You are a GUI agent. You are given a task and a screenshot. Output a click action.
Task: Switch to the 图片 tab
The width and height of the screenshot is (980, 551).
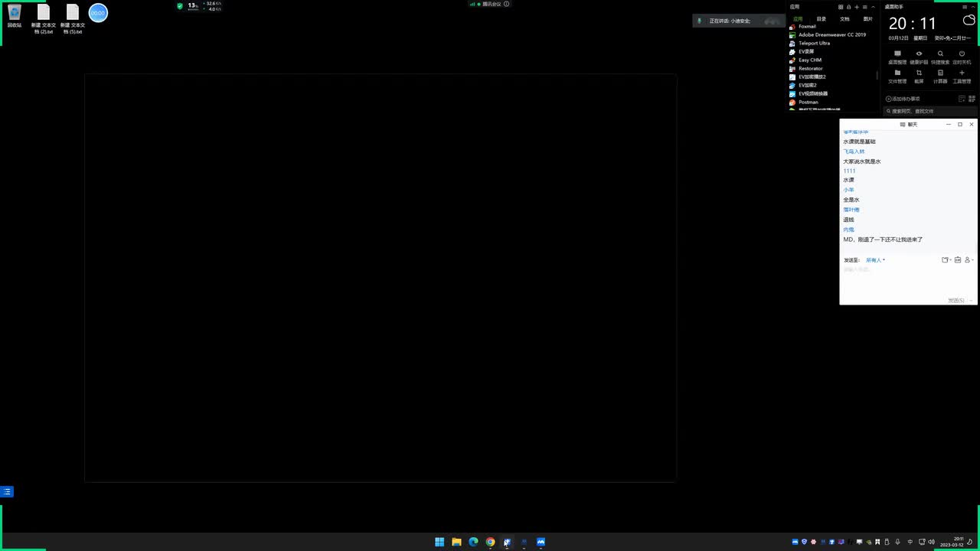(867, 18)
